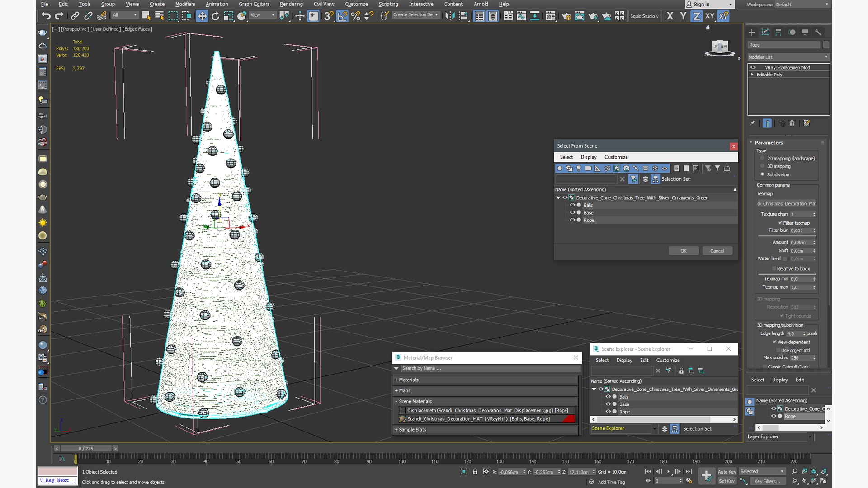Open the Create tab plus icon in command panel
Image resolution: width=868 pixels, height=488 pixels.
pyautogui.click(x=751, y=32)
